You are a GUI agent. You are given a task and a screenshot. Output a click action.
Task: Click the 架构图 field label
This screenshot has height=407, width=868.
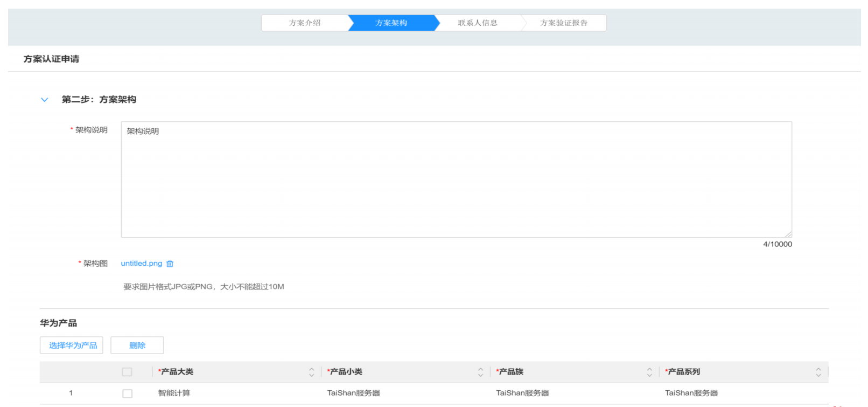[x=95, y=264]
